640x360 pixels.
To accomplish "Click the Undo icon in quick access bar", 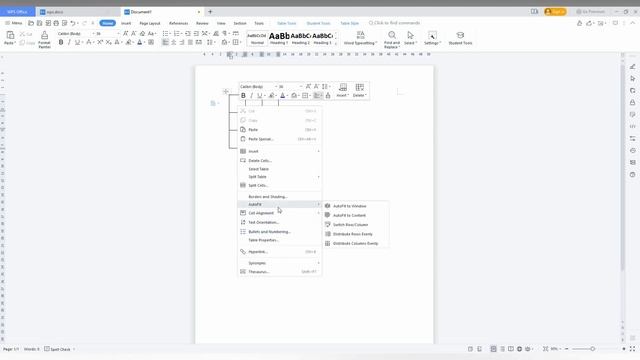I will tap(73, 23).
